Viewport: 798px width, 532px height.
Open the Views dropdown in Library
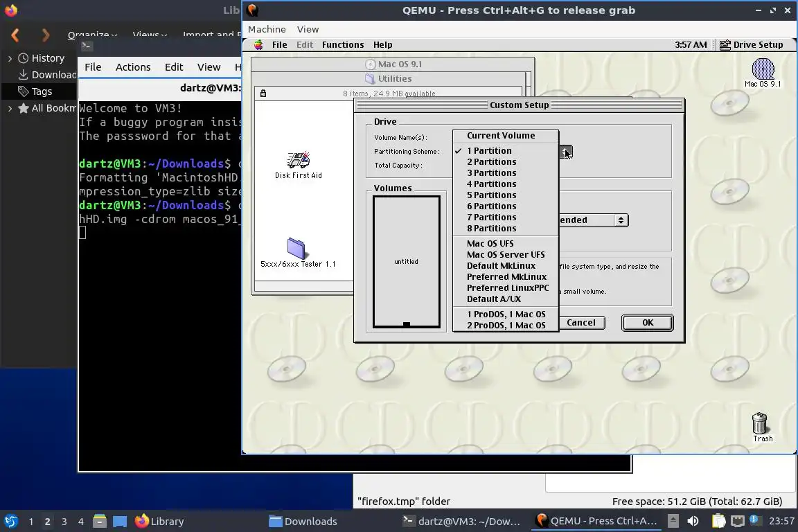point(150,35)
